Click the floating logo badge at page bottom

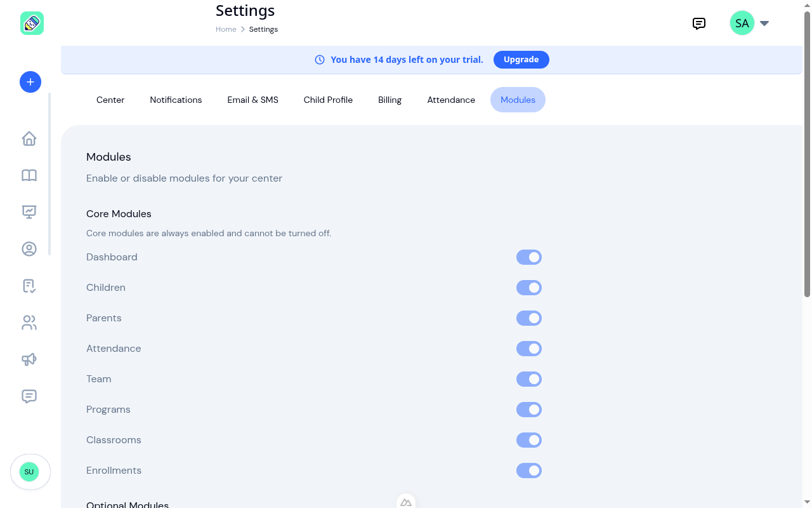point(406,502)
